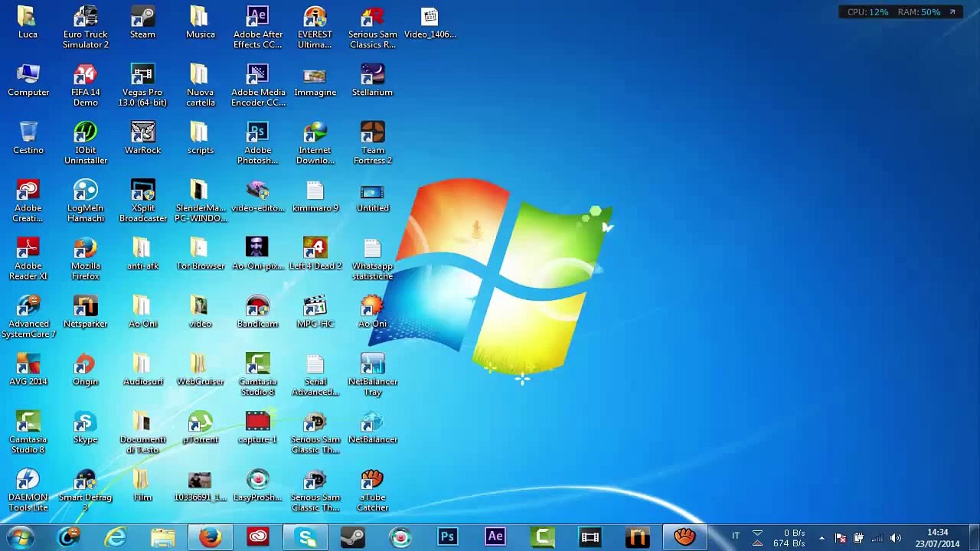Select the Immagine image file
980x551 pixels.
coord(315,80)
